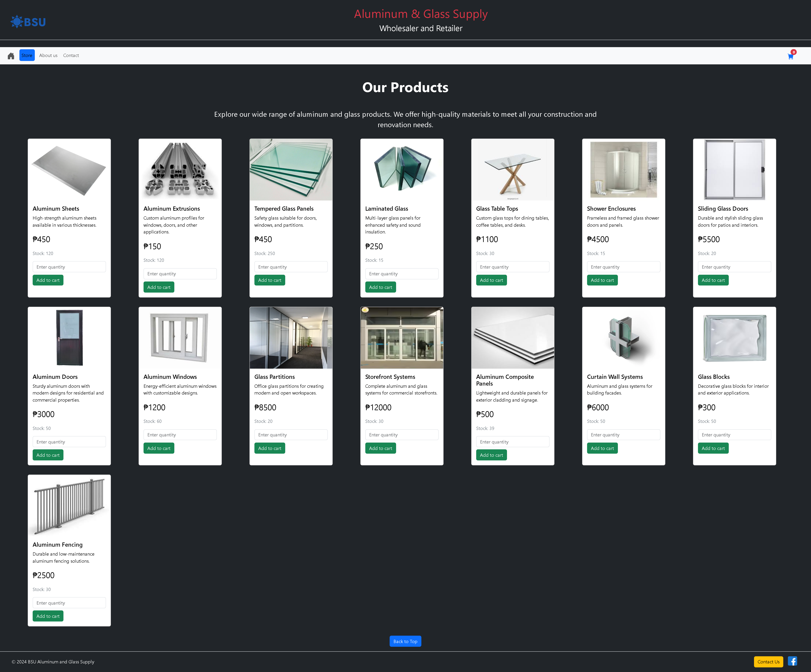Focus quantity field for Laminated Glass
Screen dimensions: 811x672
402,274
